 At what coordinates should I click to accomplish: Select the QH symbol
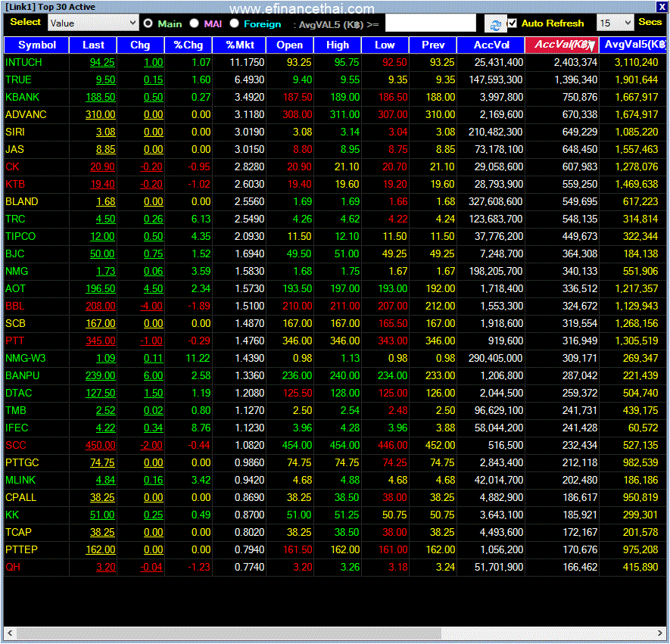point(12,568)
